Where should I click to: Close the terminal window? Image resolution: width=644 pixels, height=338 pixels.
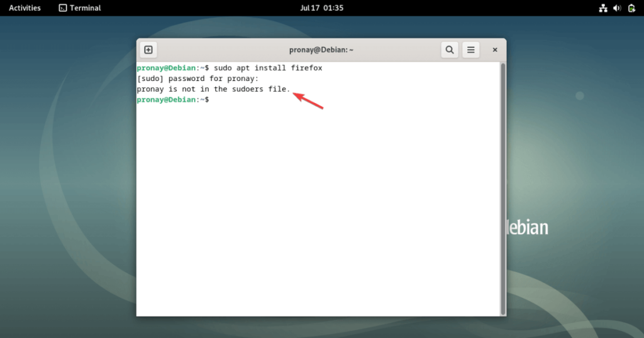[495, 50]
